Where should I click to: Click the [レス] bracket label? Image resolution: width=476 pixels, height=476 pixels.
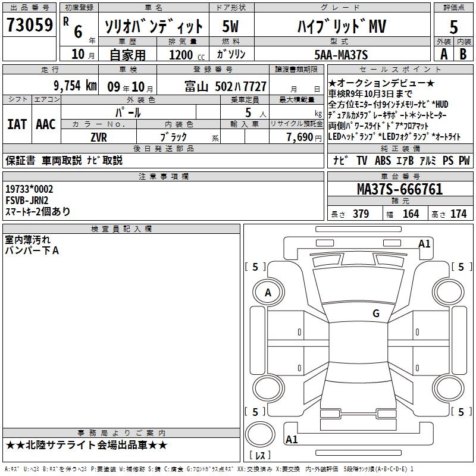(x=261, y=456)
